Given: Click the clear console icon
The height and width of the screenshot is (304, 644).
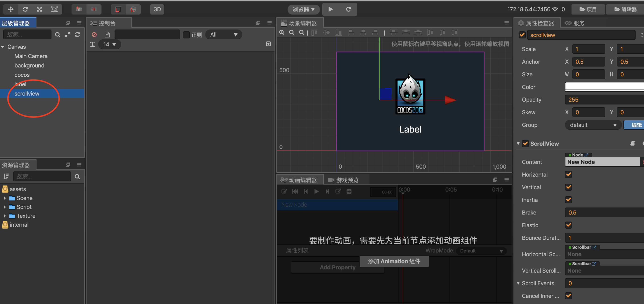Looking at the screenshot, I should (x=94, y=35).
